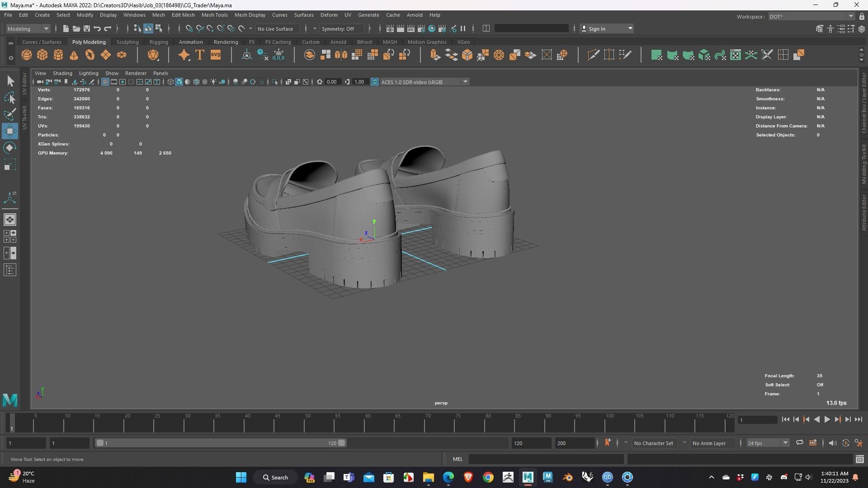The width and height of the screenshot is (868, 488).
Task: Create a polygon cube from the shelf
Action: point(42,55)
